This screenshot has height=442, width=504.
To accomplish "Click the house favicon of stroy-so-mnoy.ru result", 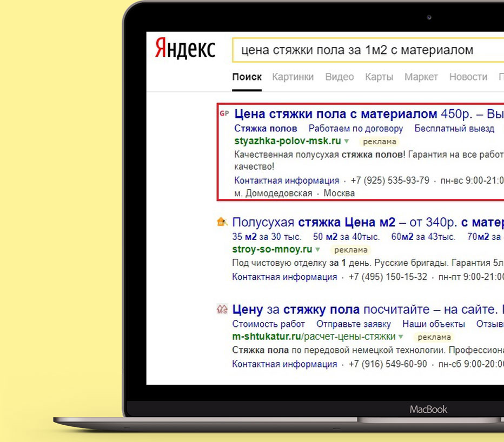I will coord(222,222).
